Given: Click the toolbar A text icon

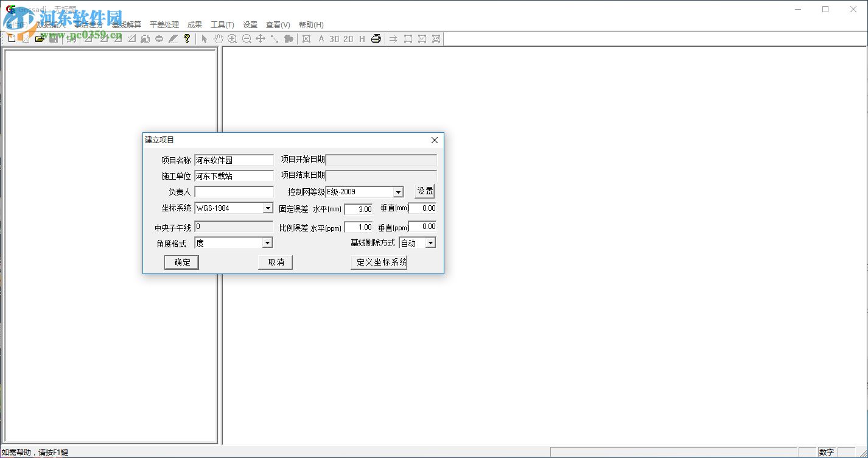Looking at the screenshot, I should (x=321, y=38).
